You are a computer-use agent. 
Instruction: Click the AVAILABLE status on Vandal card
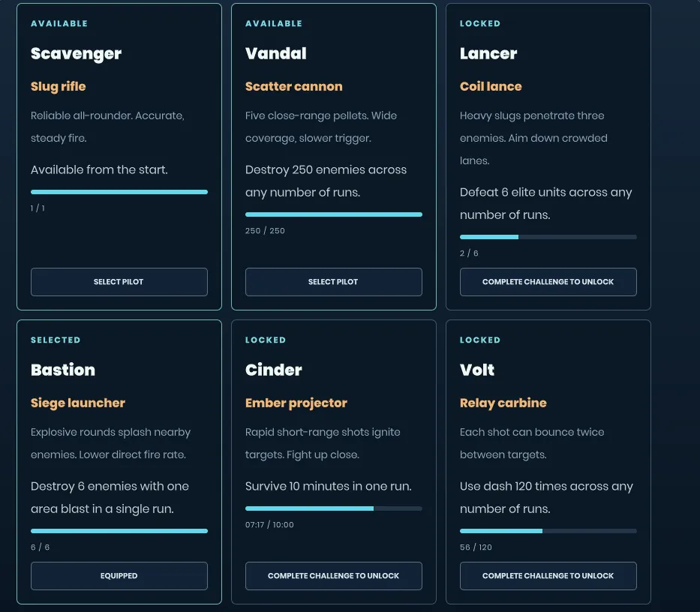tap(274, 24)
